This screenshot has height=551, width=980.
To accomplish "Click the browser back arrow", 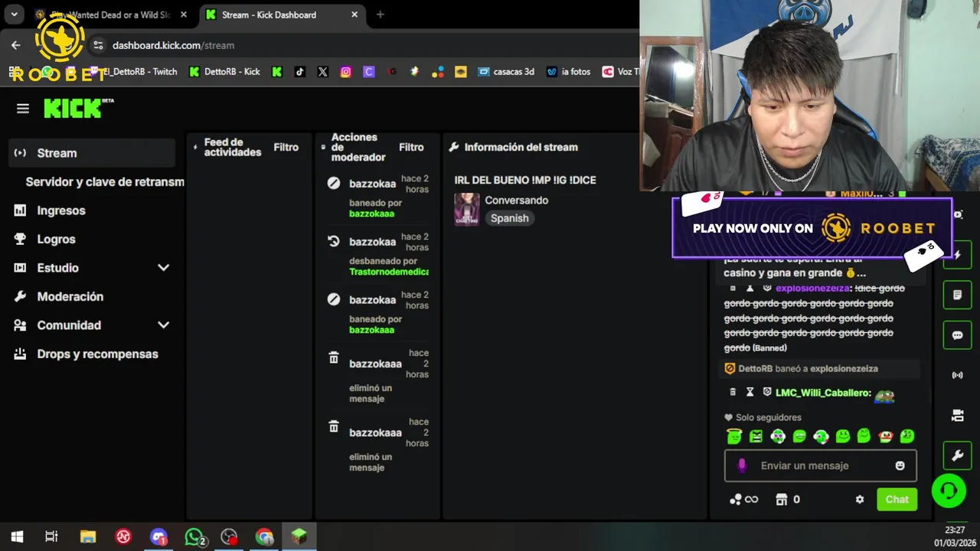I will [x=16, y=45].
